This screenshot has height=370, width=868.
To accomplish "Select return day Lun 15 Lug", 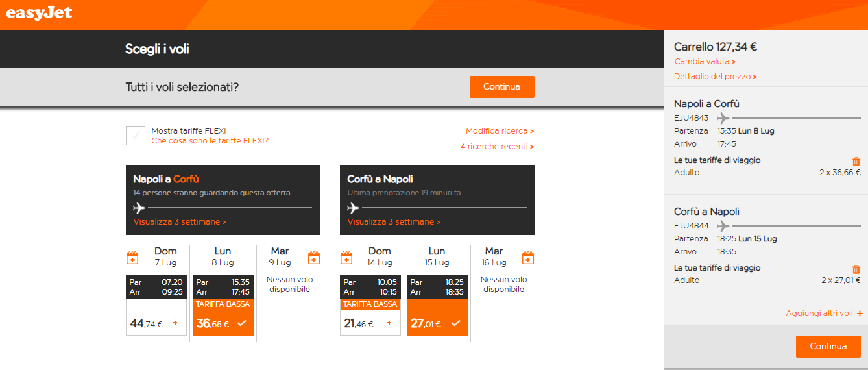I will [437, 256].
